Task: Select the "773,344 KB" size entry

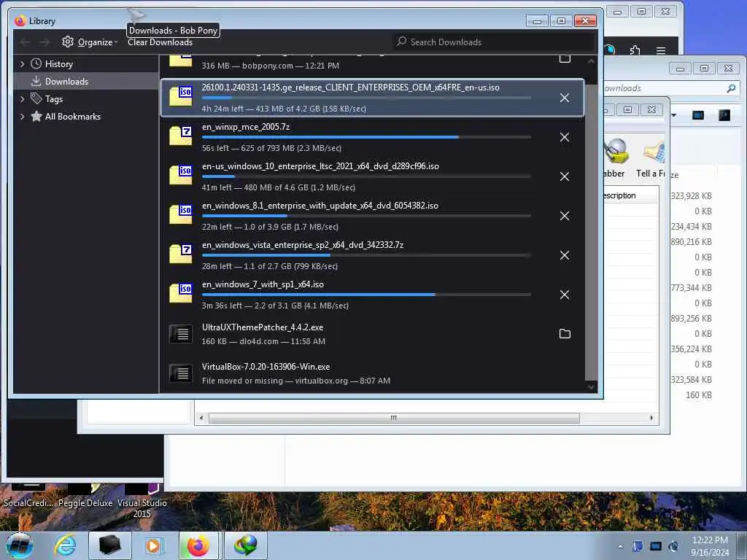Action: [x=691, y=287]
